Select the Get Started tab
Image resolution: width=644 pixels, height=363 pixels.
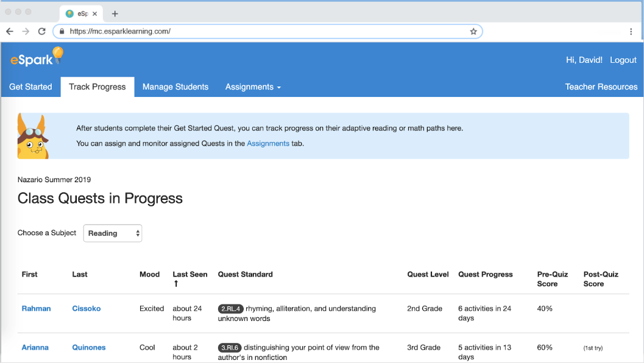point(30,86)
